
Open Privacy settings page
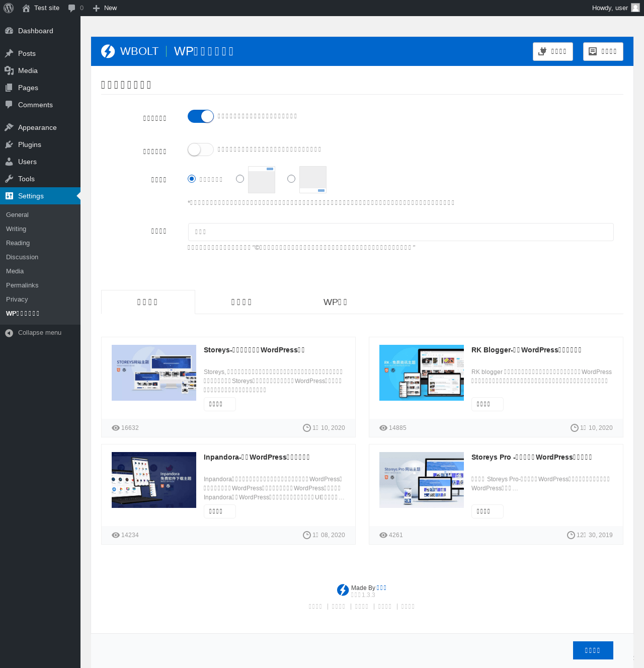pos(17,300)
